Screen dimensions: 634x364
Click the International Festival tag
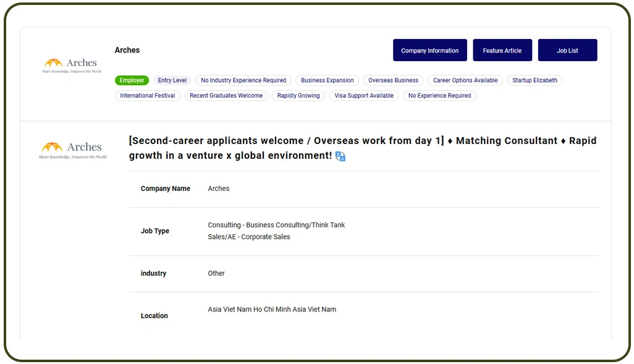(147, 96)
